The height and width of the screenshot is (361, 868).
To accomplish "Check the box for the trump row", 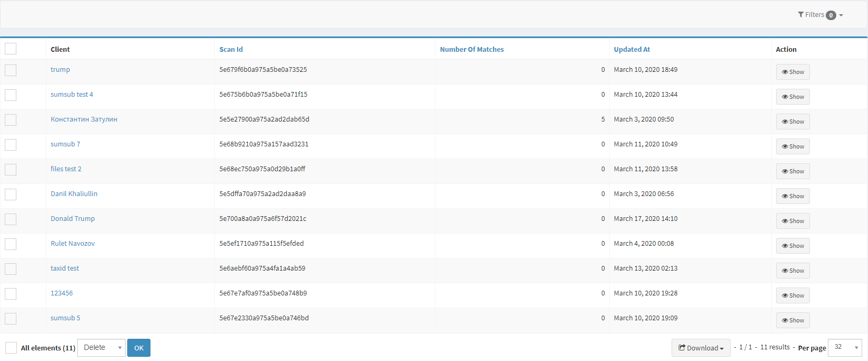I will point(11,70).
